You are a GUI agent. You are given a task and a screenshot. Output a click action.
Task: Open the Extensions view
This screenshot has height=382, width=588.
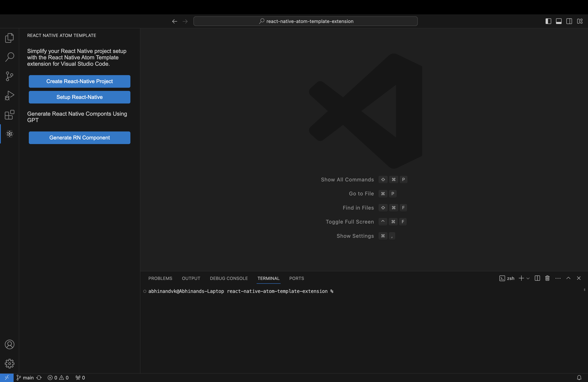(9, 114)
